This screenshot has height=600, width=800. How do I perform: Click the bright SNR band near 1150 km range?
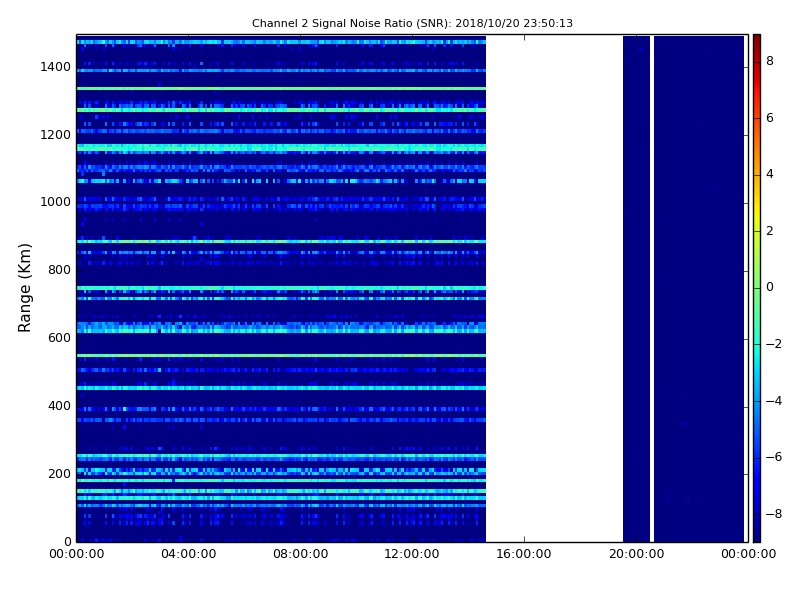(x=281, y=148)
